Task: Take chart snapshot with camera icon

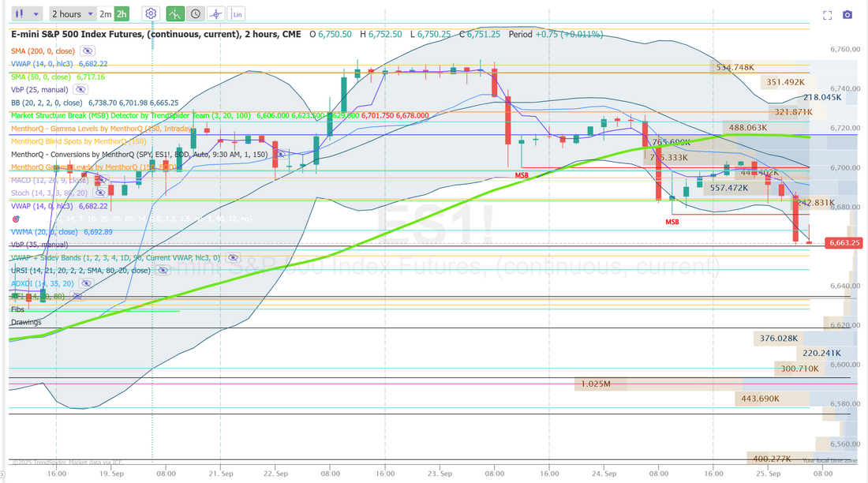Action: [847, 15]
